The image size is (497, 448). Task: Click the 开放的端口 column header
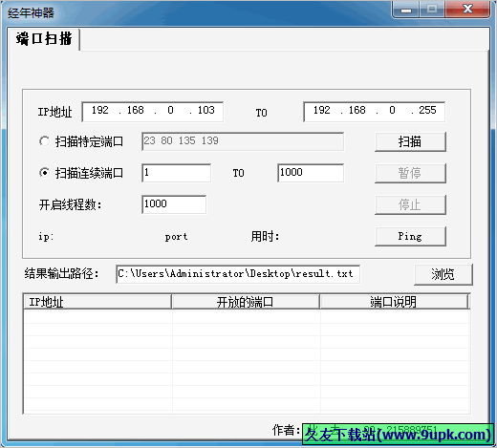click(x=246, y=302)
